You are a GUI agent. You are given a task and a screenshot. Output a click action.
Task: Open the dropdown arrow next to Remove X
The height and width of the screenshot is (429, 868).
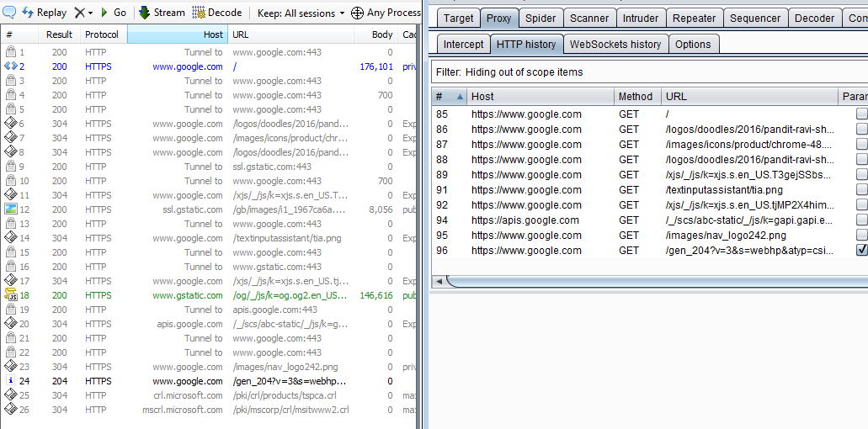(x=90, y=13)
